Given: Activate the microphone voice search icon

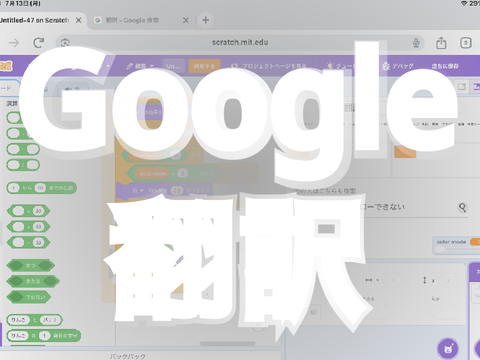Looking at the screenshot, I should pos(416,43).
